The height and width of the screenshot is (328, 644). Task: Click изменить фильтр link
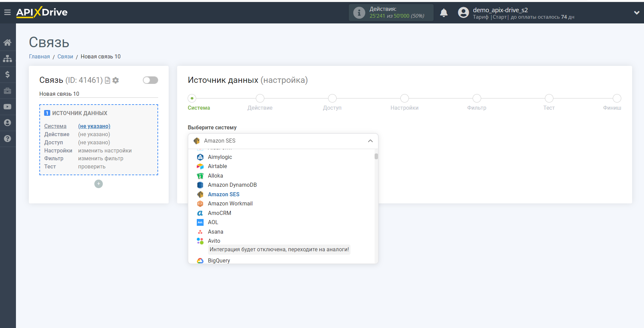click(x=101, y=159)
